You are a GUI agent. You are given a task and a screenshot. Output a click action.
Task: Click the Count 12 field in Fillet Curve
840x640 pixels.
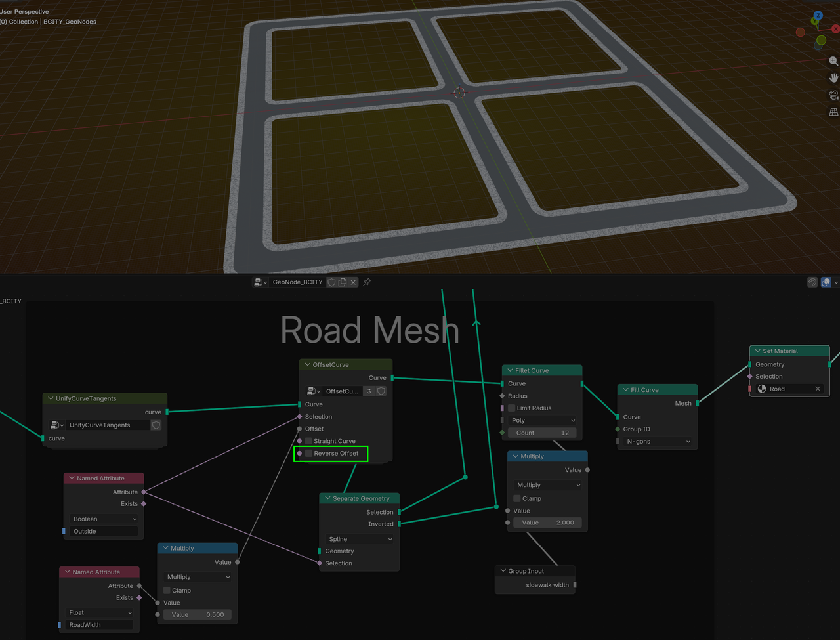[x=542, y=433]
